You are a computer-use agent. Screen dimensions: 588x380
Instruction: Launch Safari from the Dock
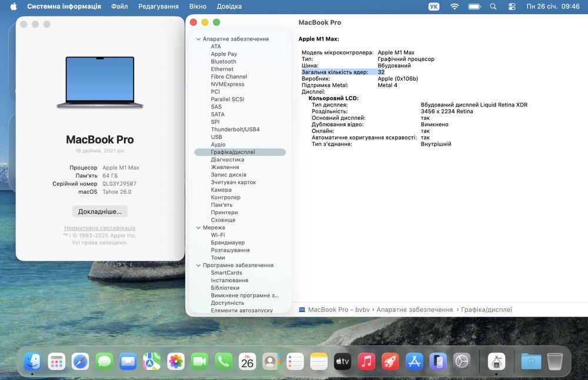coord(80,362)
